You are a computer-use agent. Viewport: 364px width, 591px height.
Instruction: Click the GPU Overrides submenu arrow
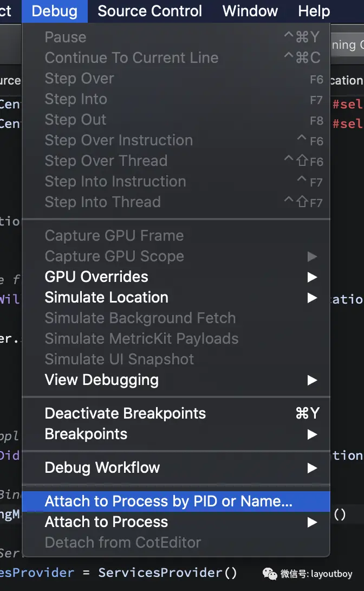(x=312, y=277)
